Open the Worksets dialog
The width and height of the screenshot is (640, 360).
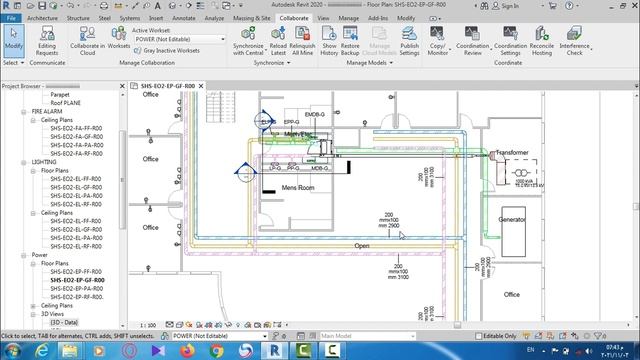119,38
